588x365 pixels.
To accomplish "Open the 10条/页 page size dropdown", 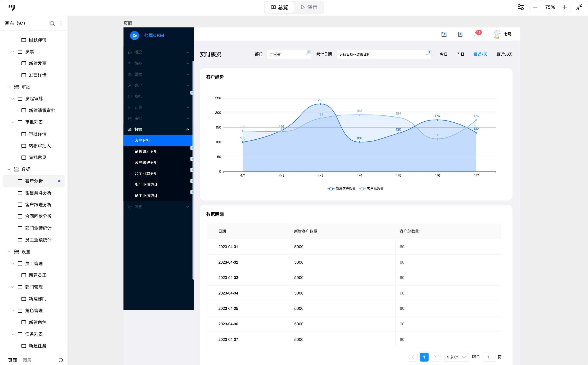I will click(456, 357).
